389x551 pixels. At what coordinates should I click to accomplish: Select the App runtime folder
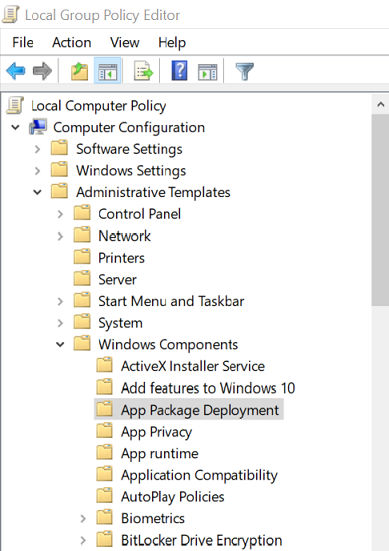click(x=160, y=453)
